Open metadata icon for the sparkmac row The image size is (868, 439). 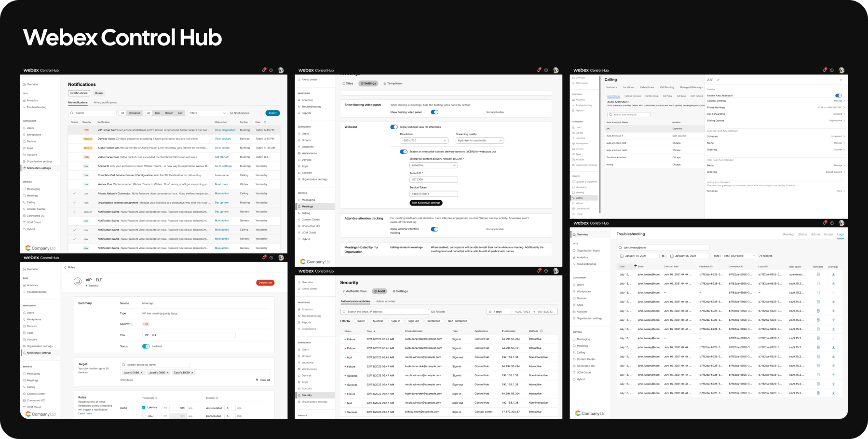818,274
